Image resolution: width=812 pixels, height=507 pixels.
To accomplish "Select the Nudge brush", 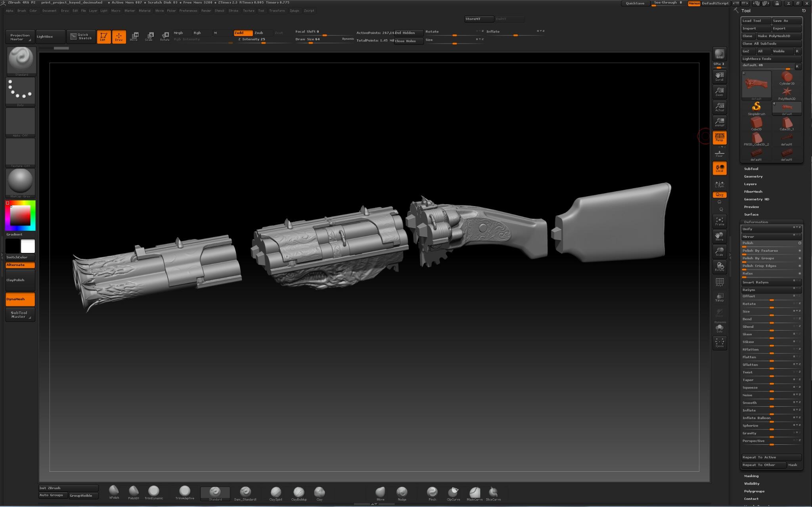I will click(402, 493).
